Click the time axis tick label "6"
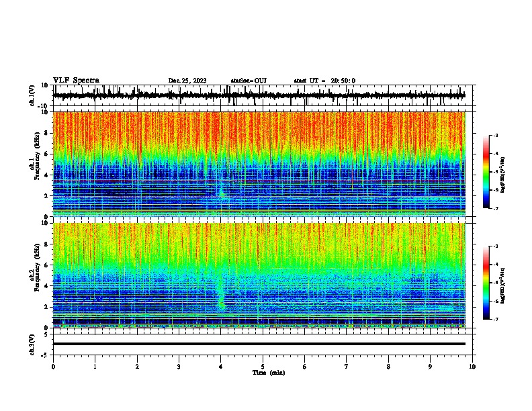 [305, 367]
